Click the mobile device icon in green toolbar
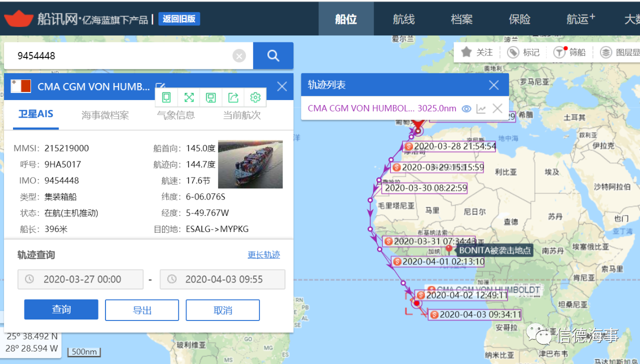 coord(166,97)
